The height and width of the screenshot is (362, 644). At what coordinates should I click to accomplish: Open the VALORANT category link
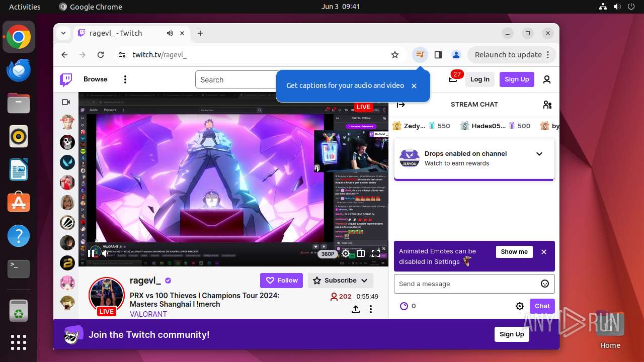tap(148, 314)
